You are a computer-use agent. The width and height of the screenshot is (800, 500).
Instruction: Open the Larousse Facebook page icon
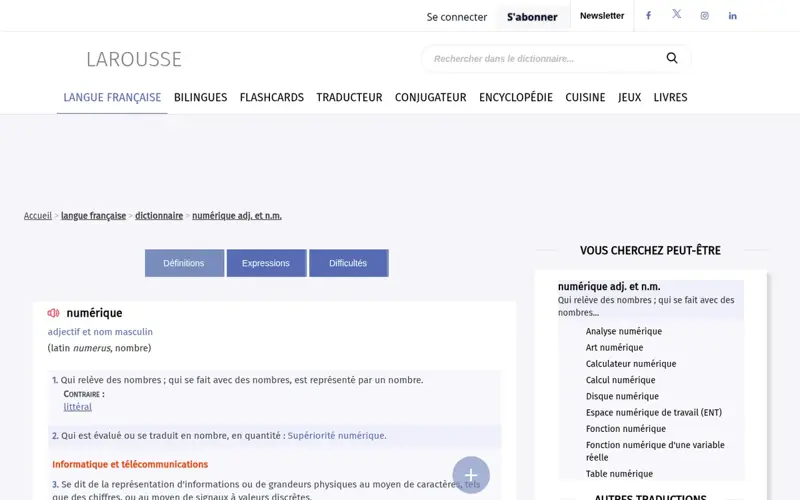coord(648,16)
